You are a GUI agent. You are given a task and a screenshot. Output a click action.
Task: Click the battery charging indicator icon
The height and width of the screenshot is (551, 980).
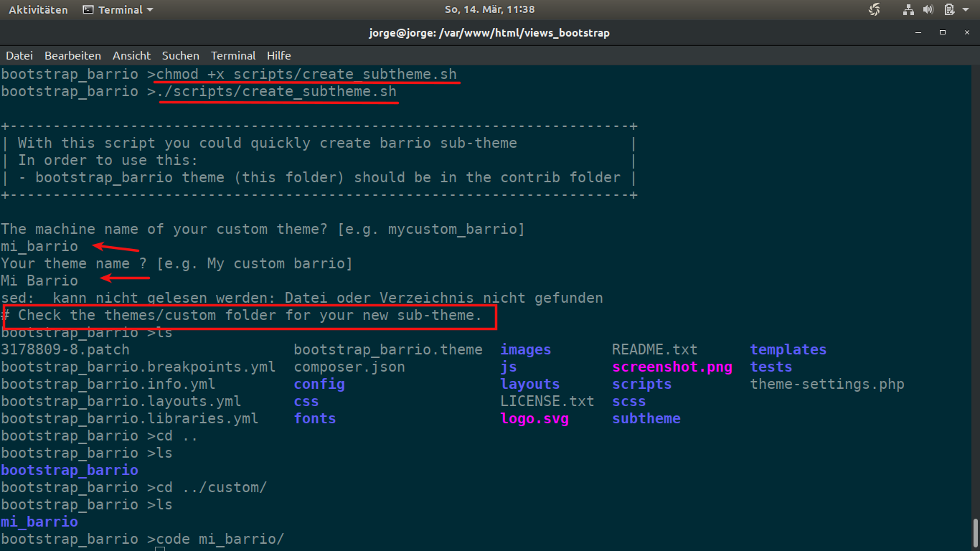click(x=949, y=10)
